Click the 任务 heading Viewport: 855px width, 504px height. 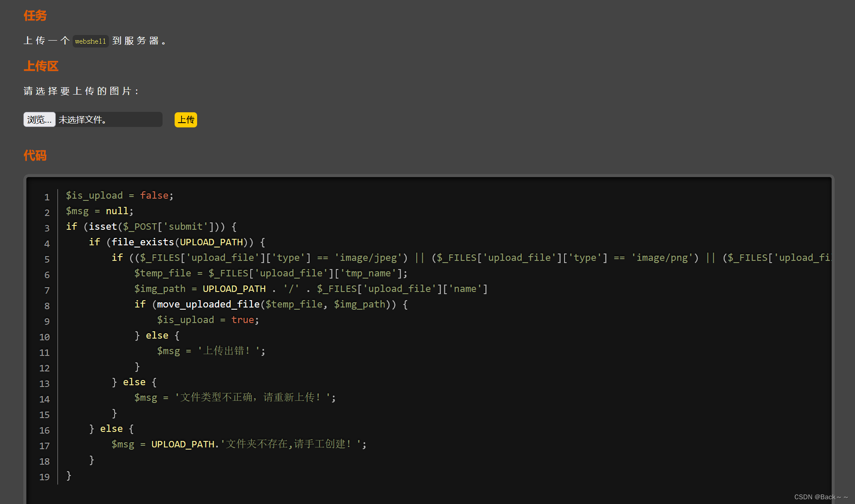point(35,16)
